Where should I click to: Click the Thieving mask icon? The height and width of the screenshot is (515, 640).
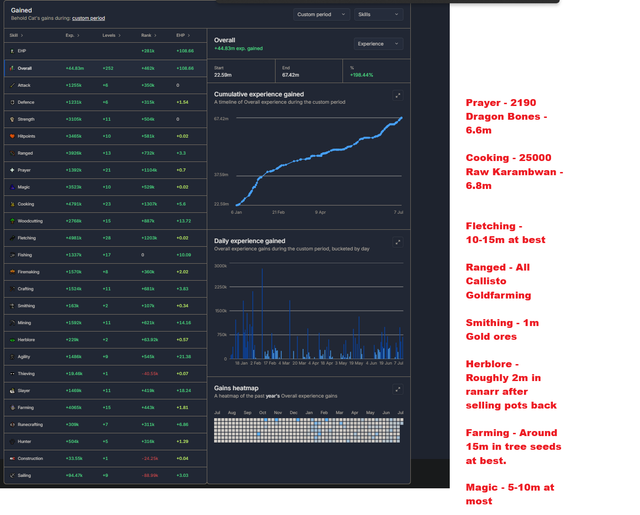12,374
